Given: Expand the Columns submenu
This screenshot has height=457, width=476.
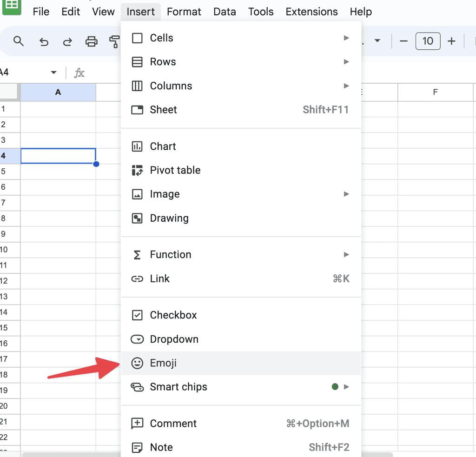Looking at the screenshot, I should point(241,86).
